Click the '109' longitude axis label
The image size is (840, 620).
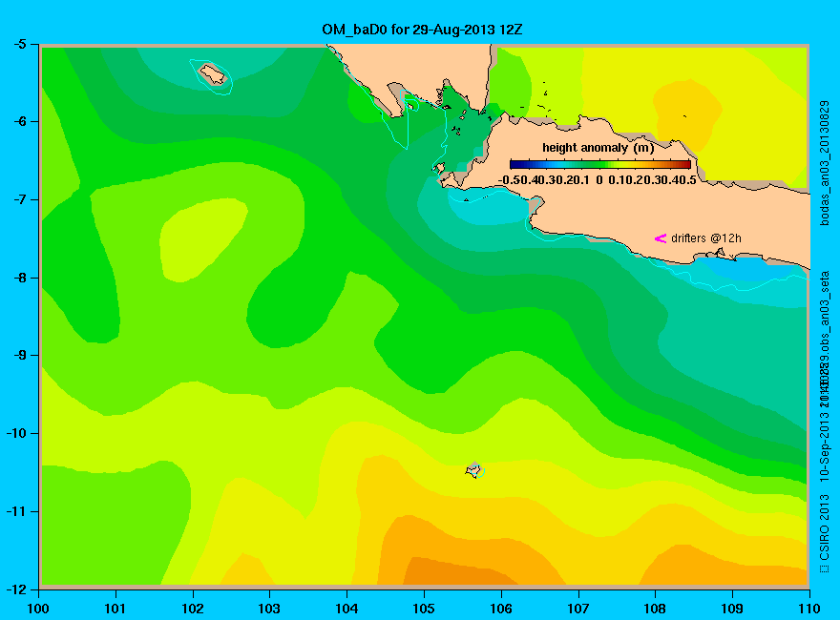pos(732,609)
